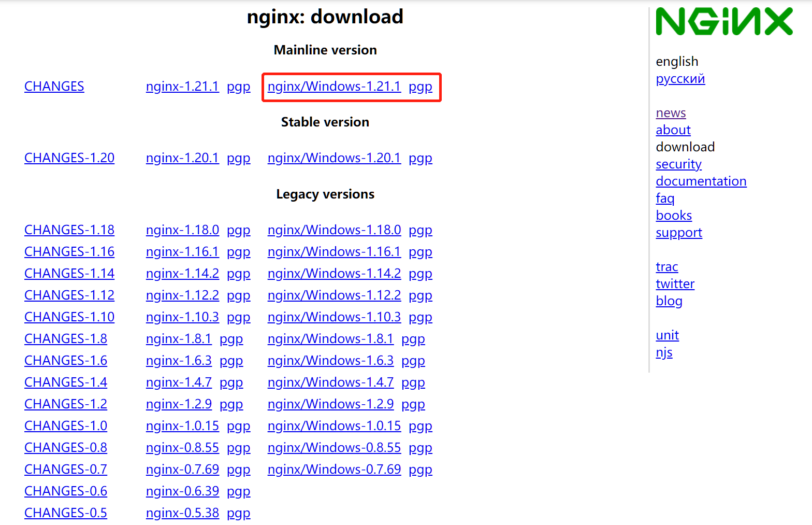Download nginx-1.20.1 stable source
This screenshot has width=812, height=525.
pos(182,158)
